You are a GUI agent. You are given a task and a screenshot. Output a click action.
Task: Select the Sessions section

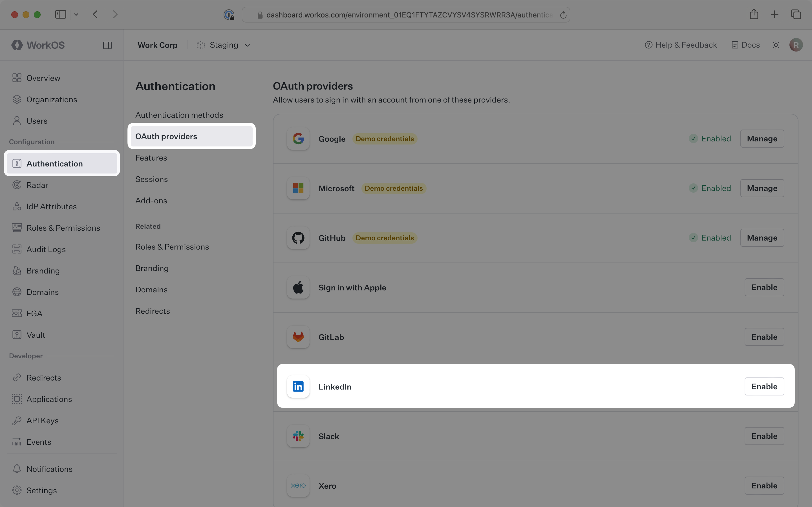click(x=151, y=179)
